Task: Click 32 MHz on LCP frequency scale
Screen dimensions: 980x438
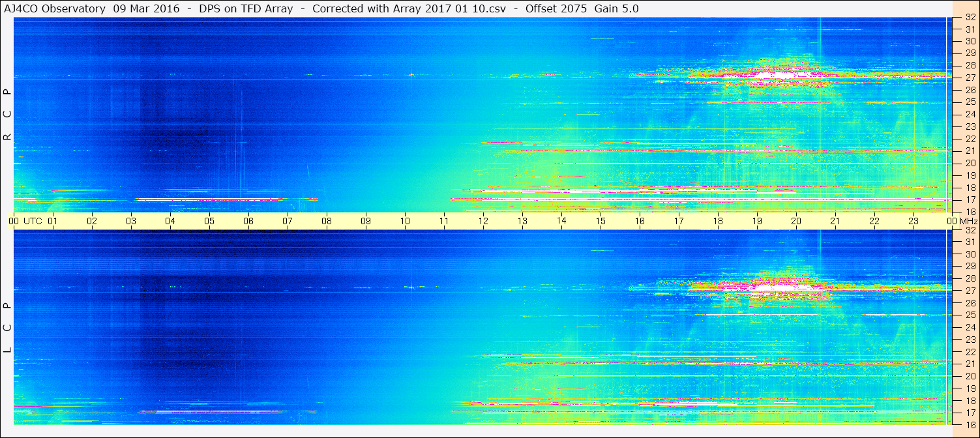Action: [970, 230]
